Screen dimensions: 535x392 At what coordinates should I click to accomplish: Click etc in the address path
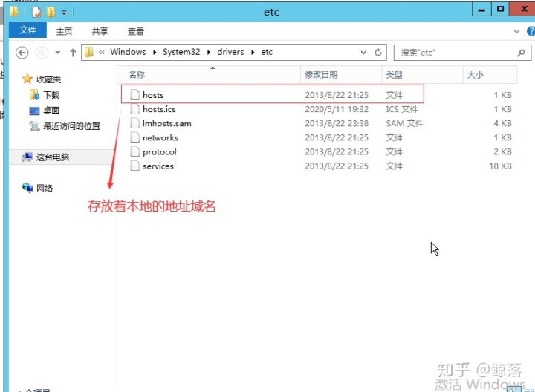(267, 52)
